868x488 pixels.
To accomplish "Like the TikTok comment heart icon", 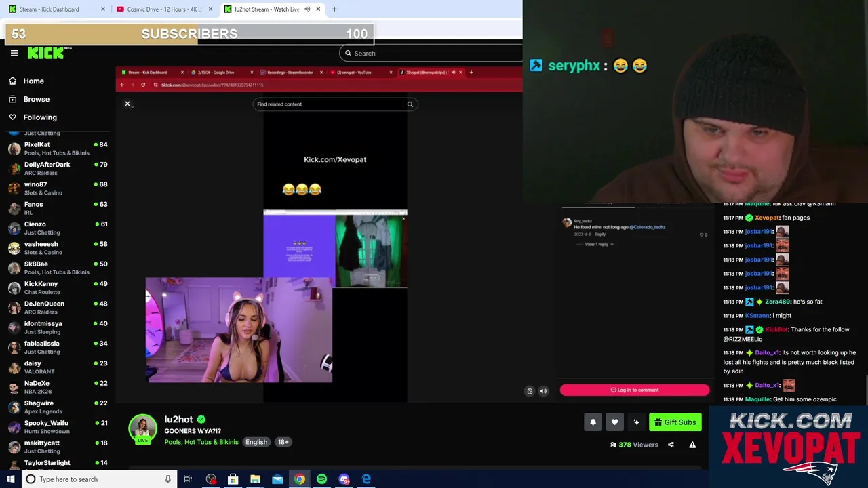I will click(x=702, y=235).
